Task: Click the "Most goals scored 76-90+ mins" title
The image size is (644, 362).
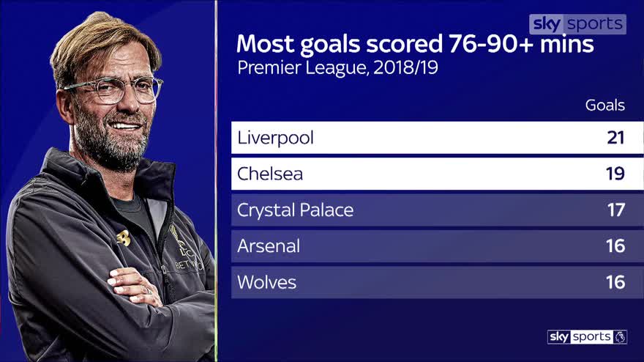Action: tap(415, 44)
